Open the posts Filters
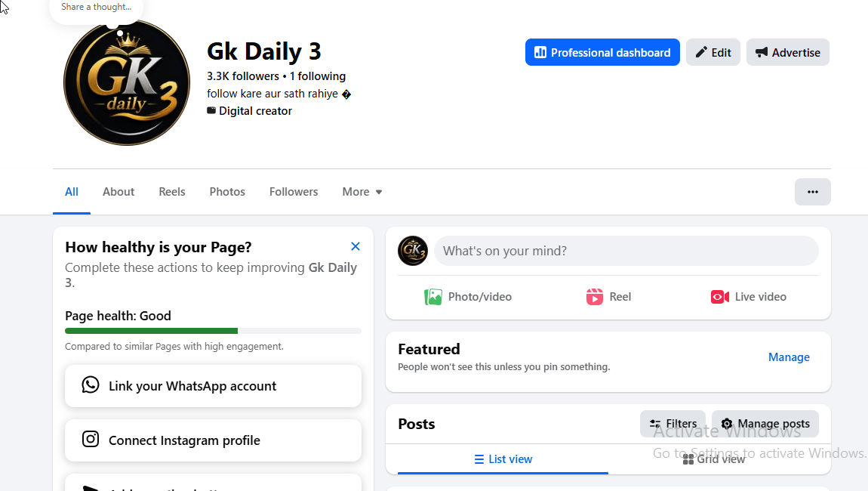This screenshot has height=491, width=868. [673, 424]
